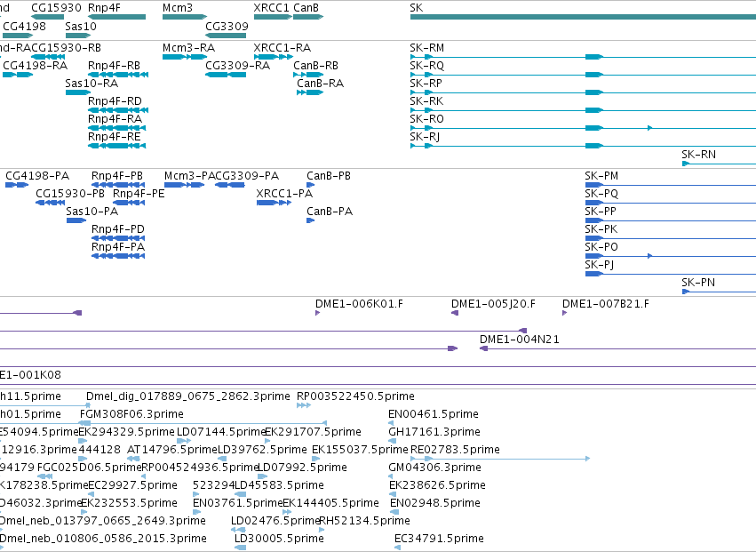Select the RP003522450.5prime EST label
This screenshot has width=756, height=552.
[x=356, y=397]
